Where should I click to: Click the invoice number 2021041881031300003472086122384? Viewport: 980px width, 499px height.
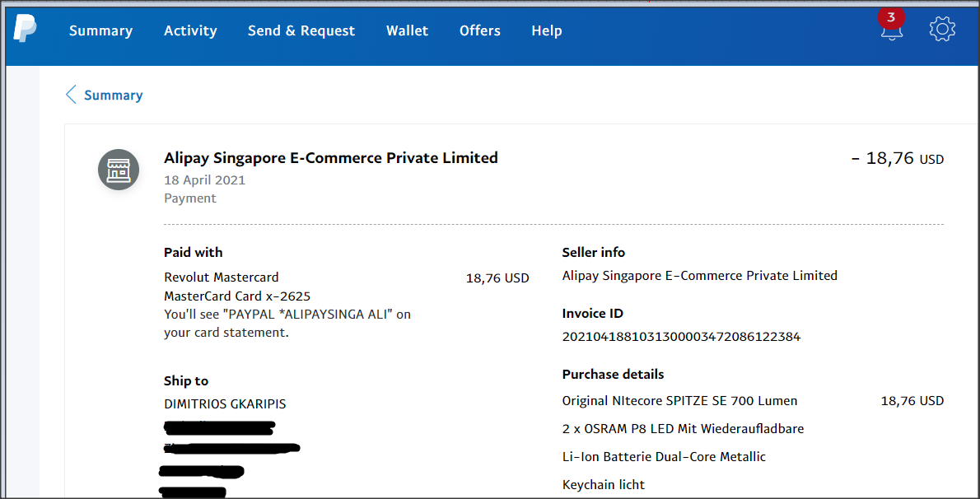click(x=681, y=337)
